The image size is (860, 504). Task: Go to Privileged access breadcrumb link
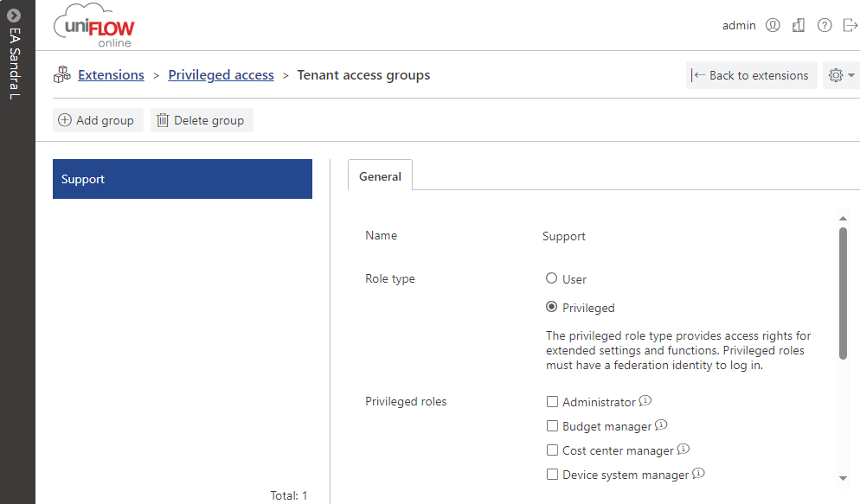221,75
